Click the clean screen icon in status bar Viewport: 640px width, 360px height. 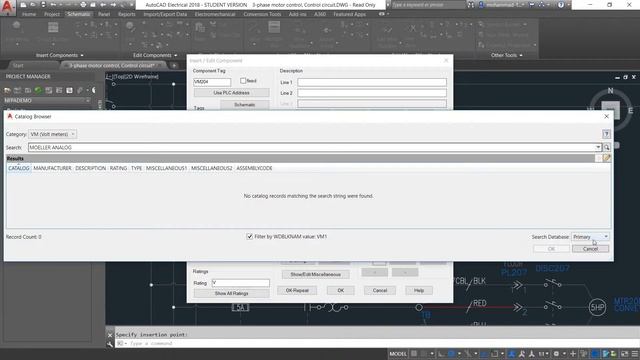[624, 354]
